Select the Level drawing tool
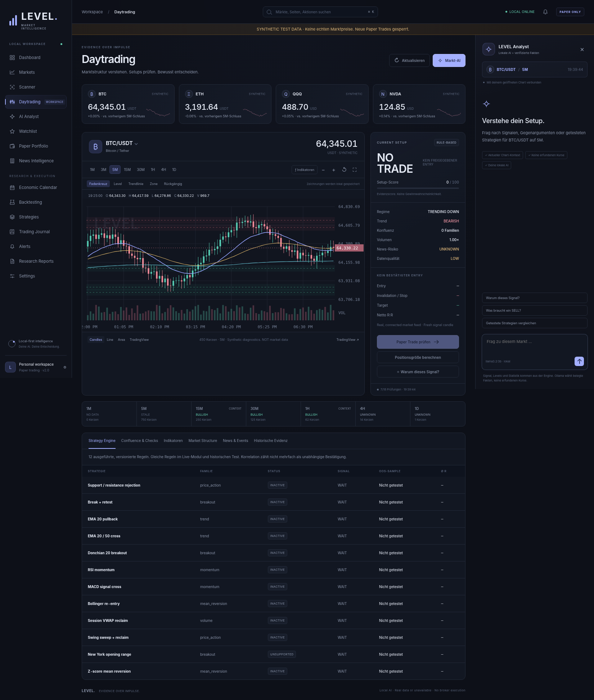 point(118,184)
